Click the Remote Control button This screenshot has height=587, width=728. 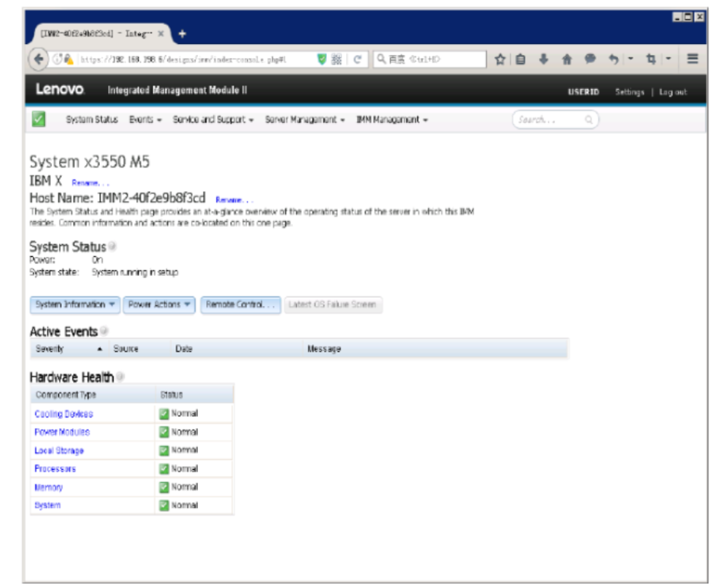click(240, 304)
